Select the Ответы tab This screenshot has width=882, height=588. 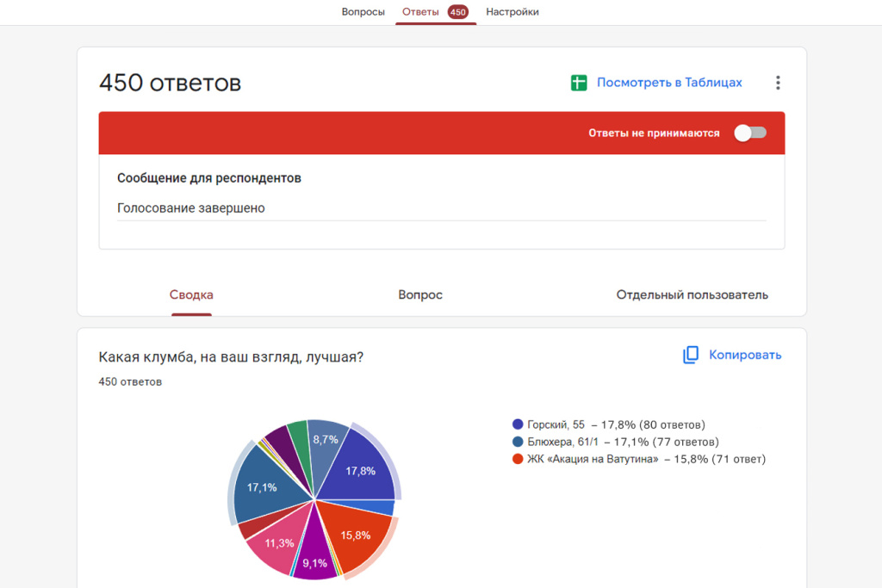pos(420,12)
